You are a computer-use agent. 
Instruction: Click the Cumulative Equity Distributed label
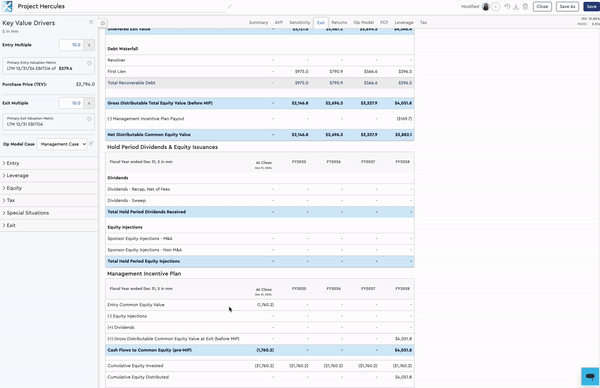[x=138, y=377]
